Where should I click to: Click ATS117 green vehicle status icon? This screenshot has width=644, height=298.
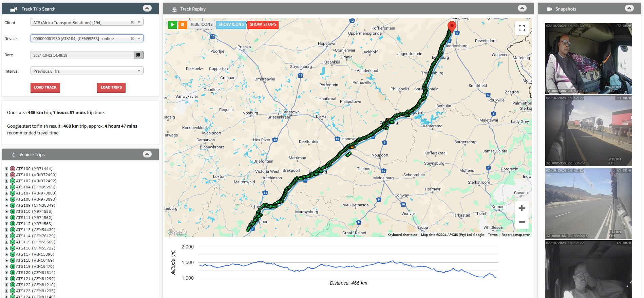[13, 254]
